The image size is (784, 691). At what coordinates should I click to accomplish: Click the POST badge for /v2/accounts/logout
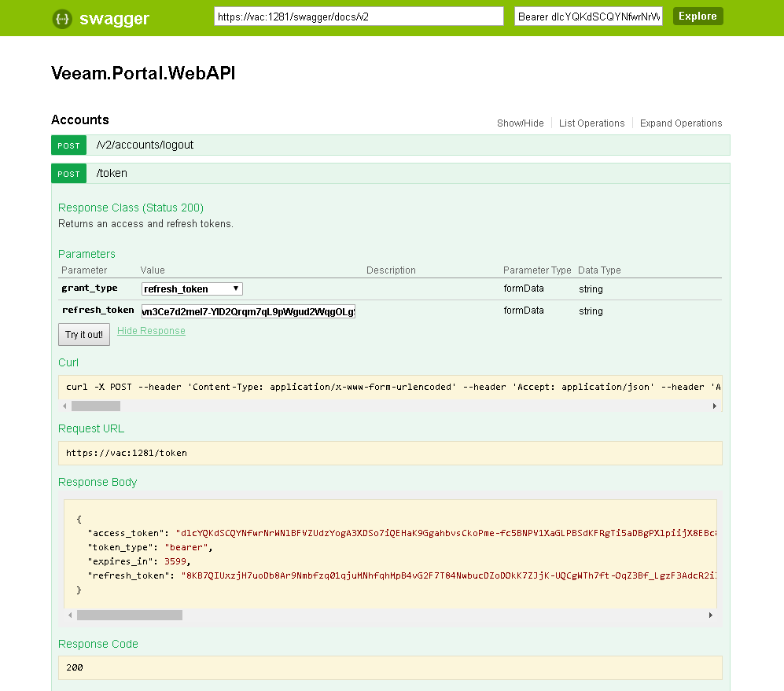(x=69, y=145)
